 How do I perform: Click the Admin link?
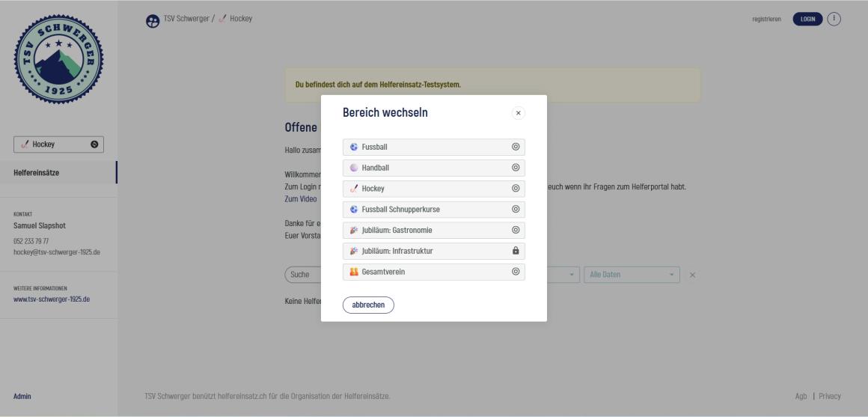[22, 397]
